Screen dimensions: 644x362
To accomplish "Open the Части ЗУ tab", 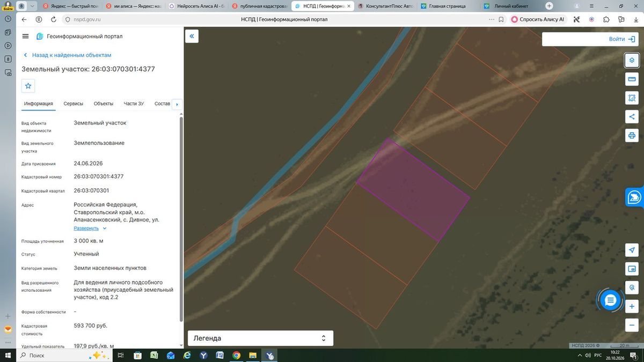I will tap(134, 104).
